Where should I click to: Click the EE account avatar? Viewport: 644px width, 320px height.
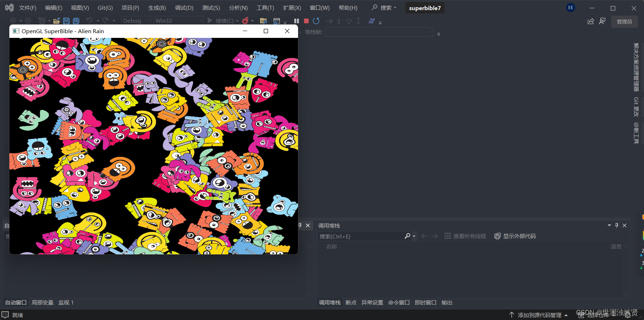(571, 8)
